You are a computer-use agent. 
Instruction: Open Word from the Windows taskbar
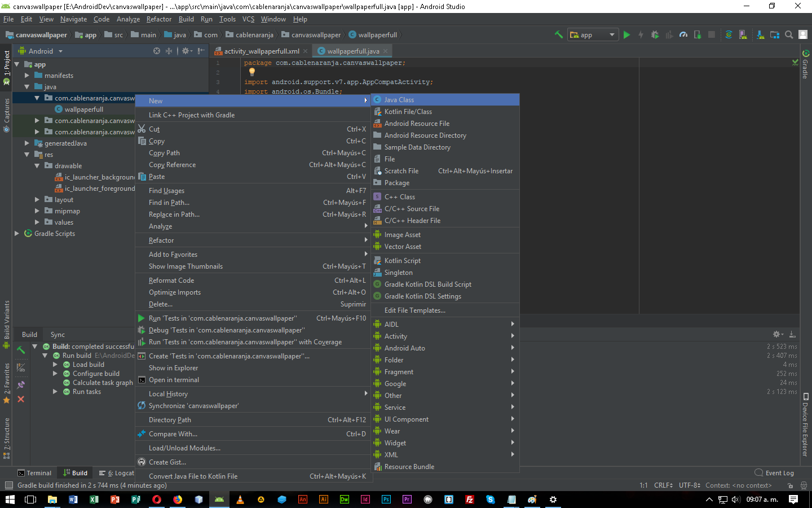click(x=73, y=500)
